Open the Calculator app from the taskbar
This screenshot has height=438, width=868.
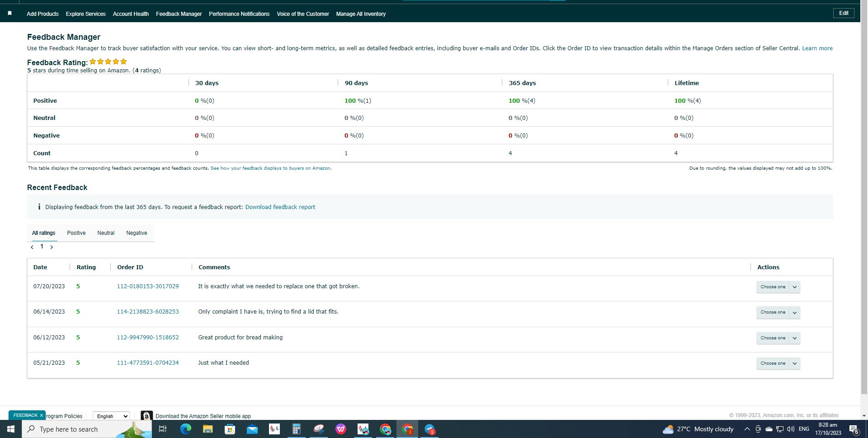[297, 429]
